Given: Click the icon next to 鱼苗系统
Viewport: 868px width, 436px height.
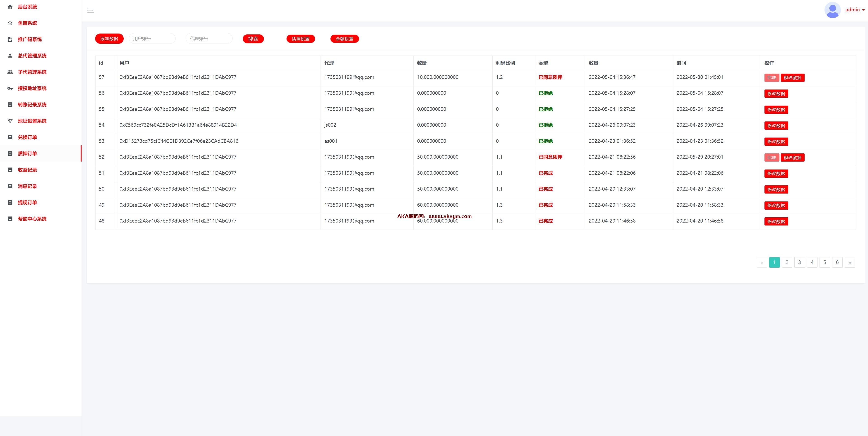Looking at the screenshot, I should click(10, 23).
